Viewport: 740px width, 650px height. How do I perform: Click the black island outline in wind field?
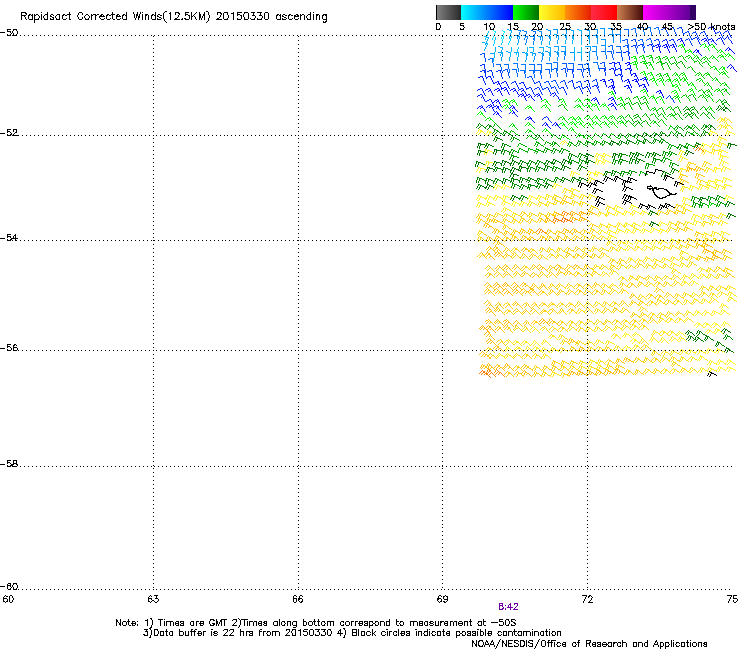point(660,192)
